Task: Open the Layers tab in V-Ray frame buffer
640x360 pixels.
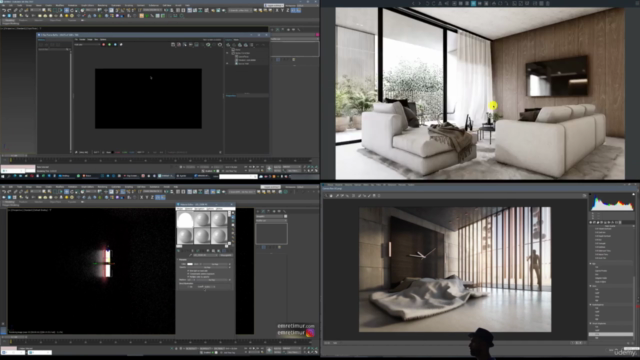Action: tap(228, 40)
